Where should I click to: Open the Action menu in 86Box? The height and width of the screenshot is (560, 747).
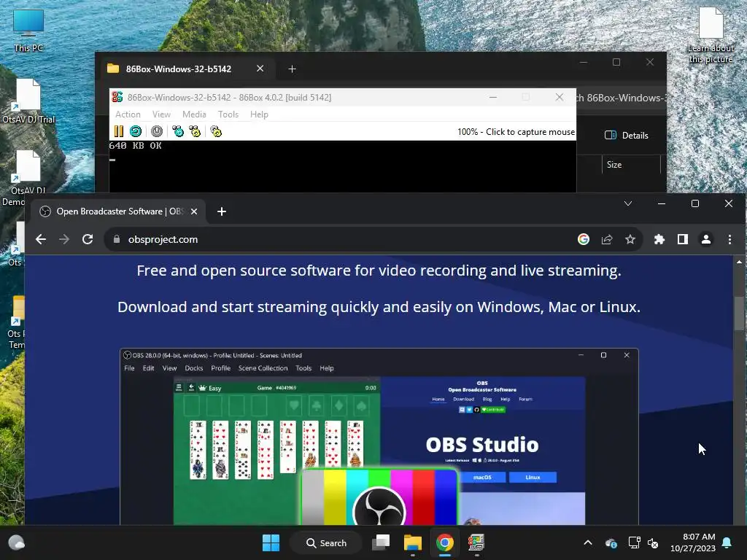point(128,114)
